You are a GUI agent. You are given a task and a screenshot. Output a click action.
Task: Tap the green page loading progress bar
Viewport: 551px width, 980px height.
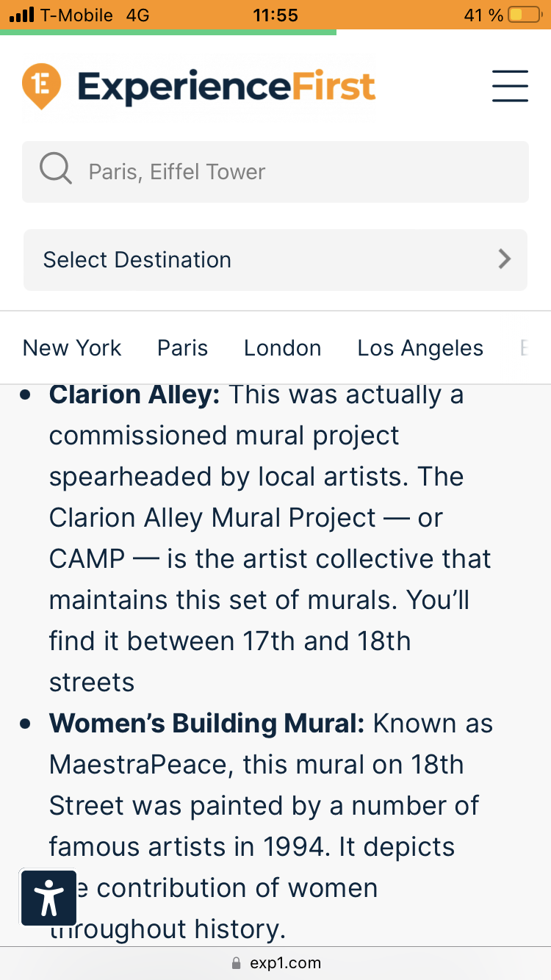pyautogui.click(x=168, y=32)
